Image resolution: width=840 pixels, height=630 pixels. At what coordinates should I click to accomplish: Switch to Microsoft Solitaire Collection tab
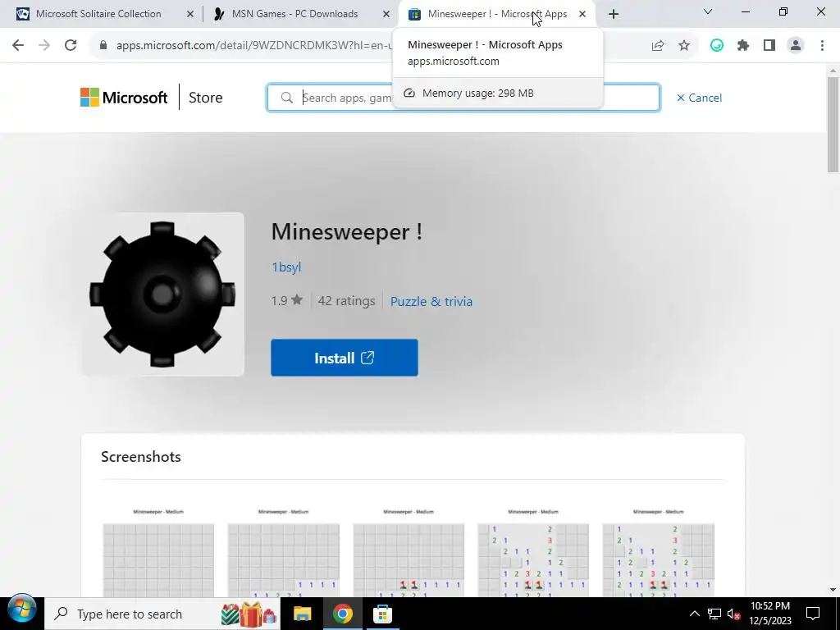(98, 14)
